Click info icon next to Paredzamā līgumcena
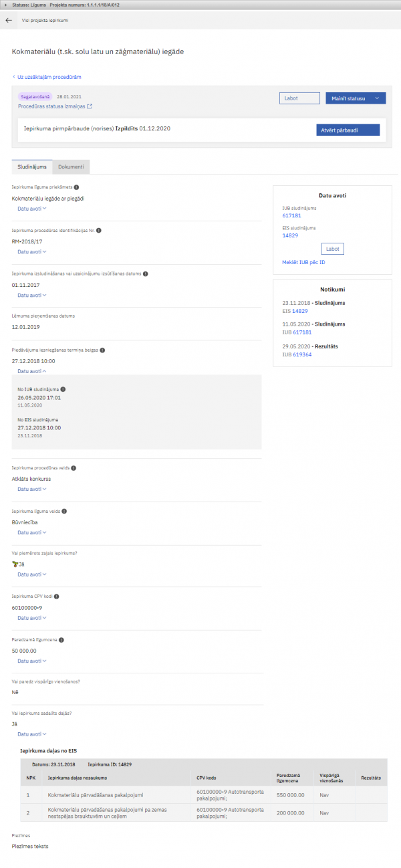Viewport: 401px width, 868px height. coord(61,640)
